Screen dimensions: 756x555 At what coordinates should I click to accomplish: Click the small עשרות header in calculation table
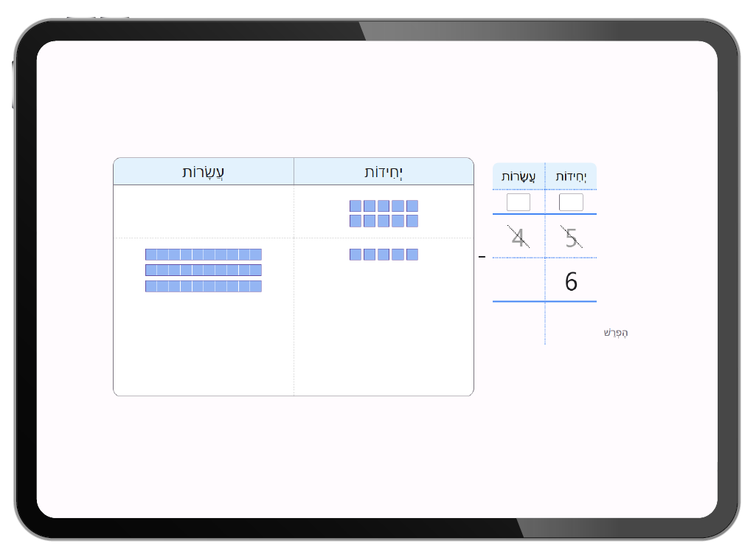tap(519, 177)
